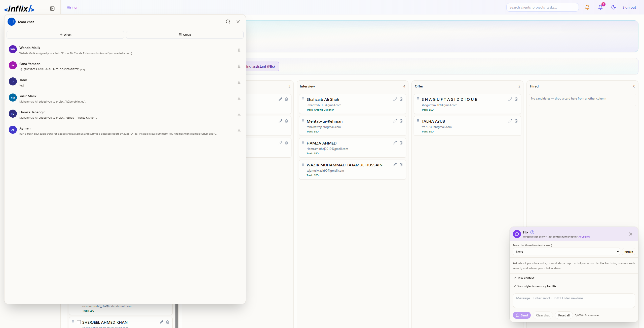
Task: Pin the Aymen conversation
Action: point(239,131)
